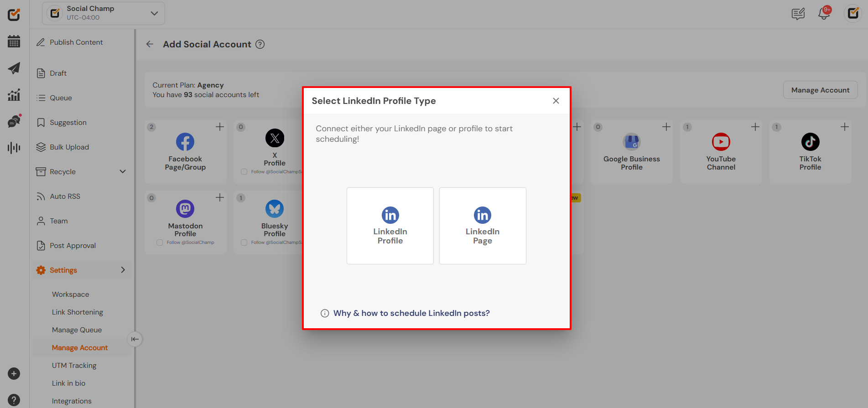Screen dimensions: 868x408
Task: Add a Facebook account with plus icon
Action: (x=220, y=127)
